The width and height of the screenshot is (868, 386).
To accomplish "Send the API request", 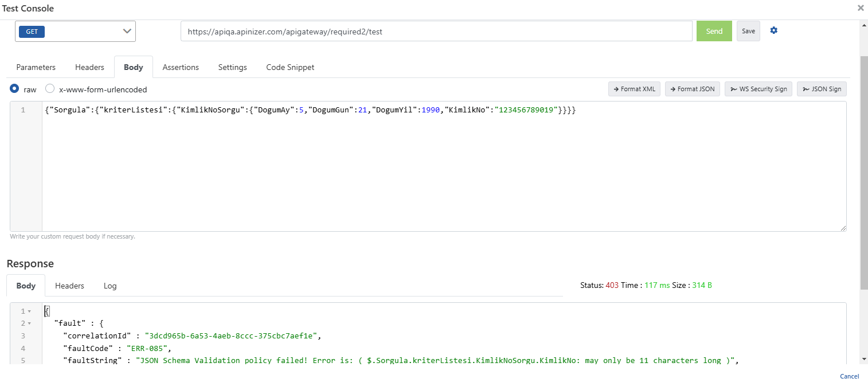I will pos(714,31).
